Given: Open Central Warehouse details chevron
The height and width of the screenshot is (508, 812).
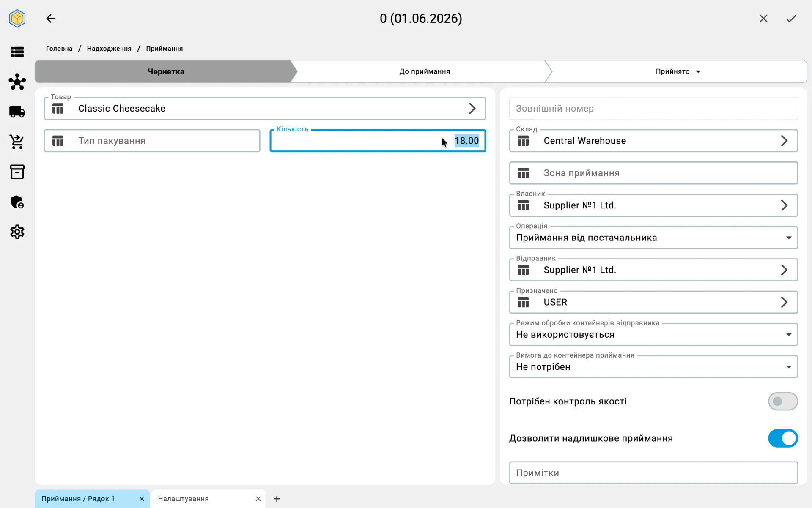Looking at the screenshot, I should (x=784, y=141).
